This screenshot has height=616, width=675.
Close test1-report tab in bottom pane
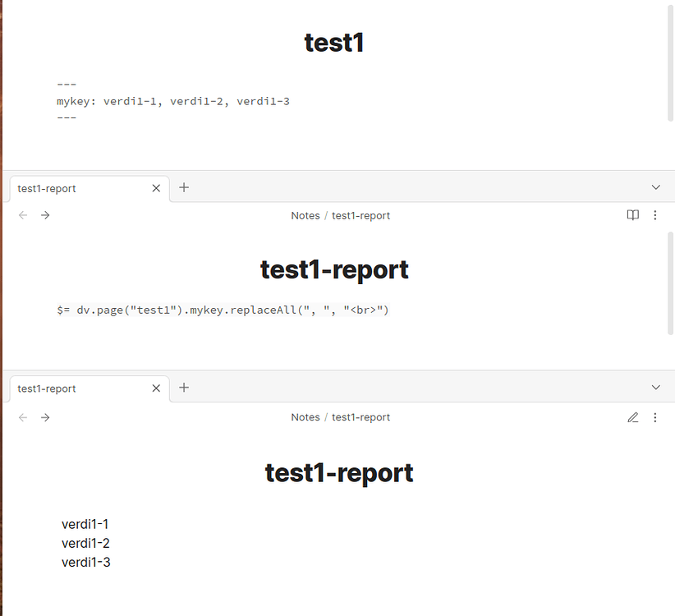(156, 388)
